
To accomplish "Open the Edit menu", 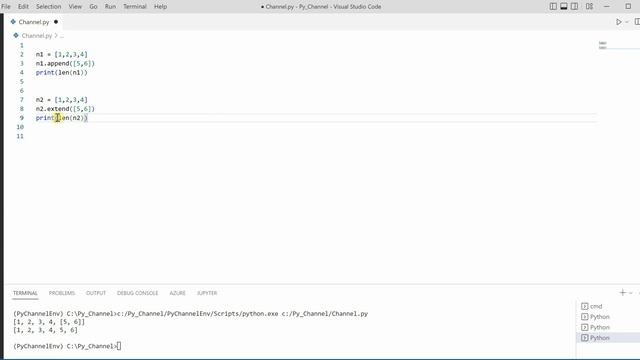I will click(23, 7).
